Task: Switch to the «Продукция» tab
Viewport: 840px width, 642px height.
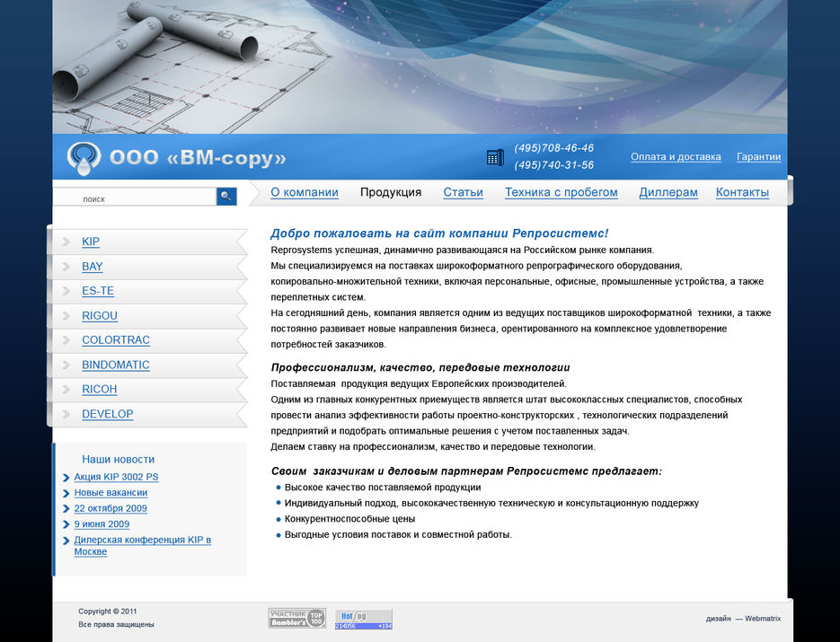Action: pos(390,191)
